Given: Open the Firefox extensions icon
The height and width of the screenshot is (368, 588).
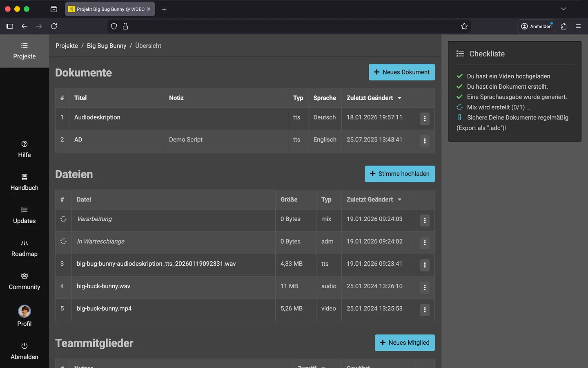Looking at the screenshot, I should [564, 26].
